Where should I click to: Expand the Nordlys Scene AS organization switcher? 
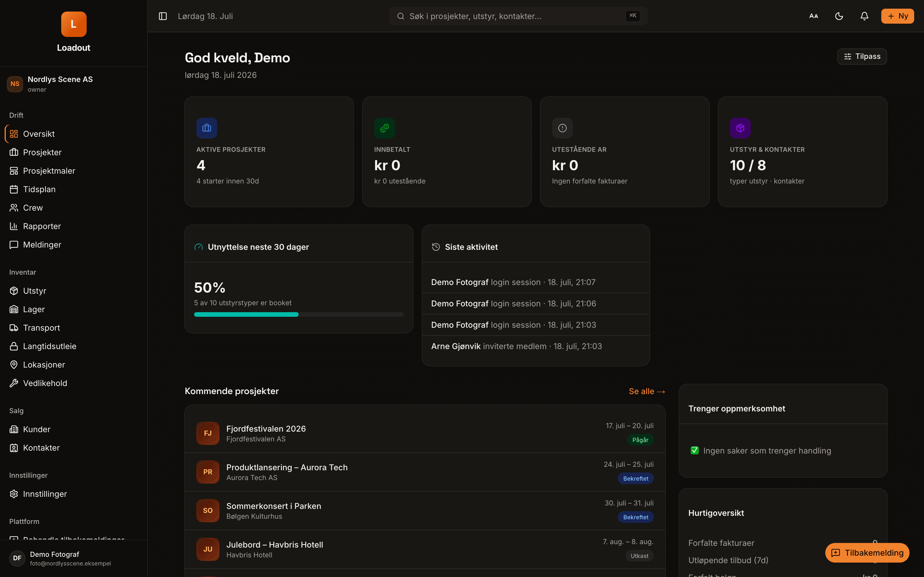(x=74, y=84)
